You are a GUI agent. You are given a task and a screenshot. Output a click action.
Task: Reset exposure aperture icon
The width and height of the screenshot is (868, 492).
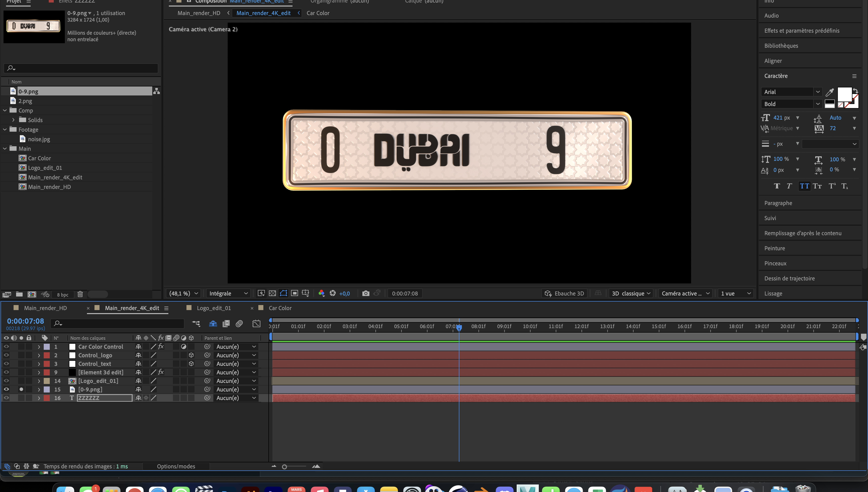coord(333,293)
